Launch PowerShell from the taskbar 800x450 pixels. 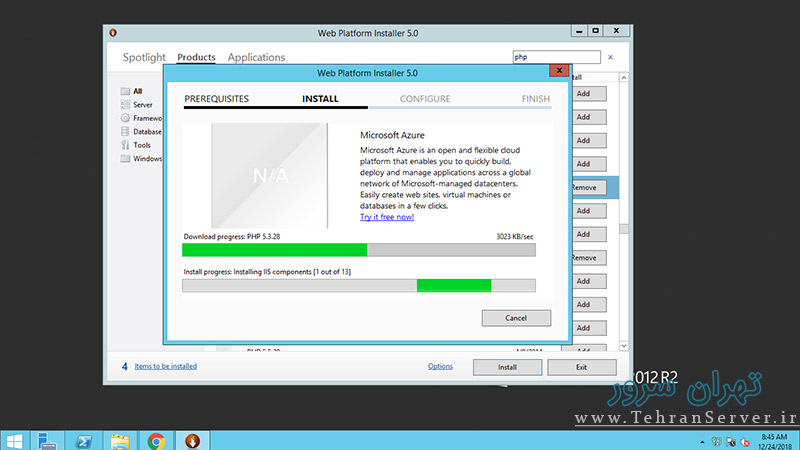tap(84, 440)
